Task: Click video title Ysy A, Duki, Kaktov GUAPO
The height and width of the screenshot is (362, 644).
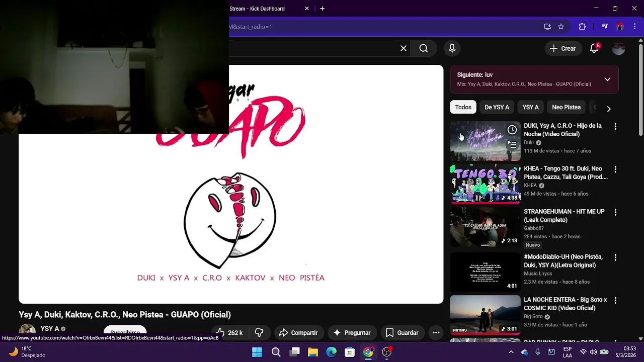Action: (x=125, y=315)
